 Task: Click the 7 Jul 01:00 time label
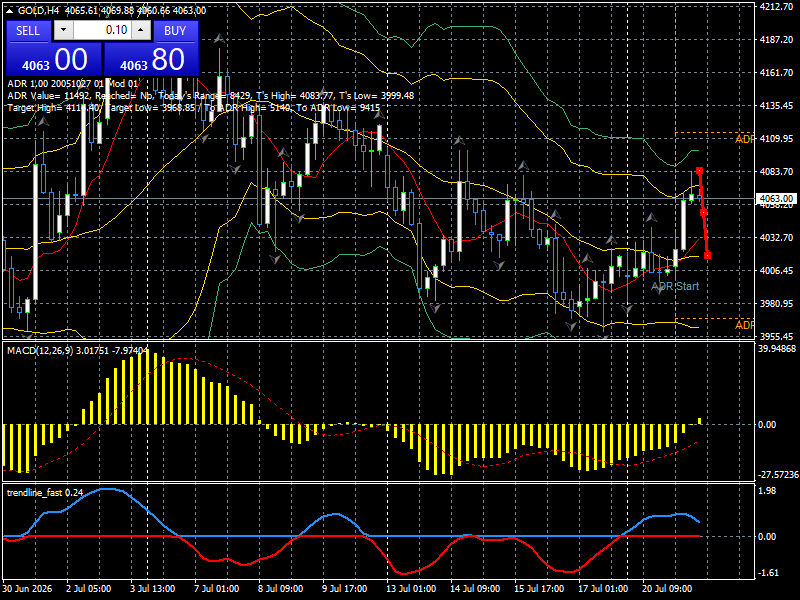(x=216, y=588)
